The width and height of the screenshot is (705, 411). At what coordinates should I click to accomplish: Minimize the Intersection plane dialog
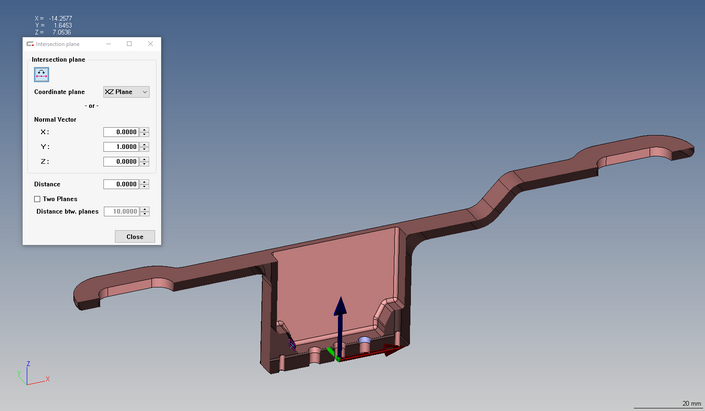pyautogui.click(x=109, y=44)
